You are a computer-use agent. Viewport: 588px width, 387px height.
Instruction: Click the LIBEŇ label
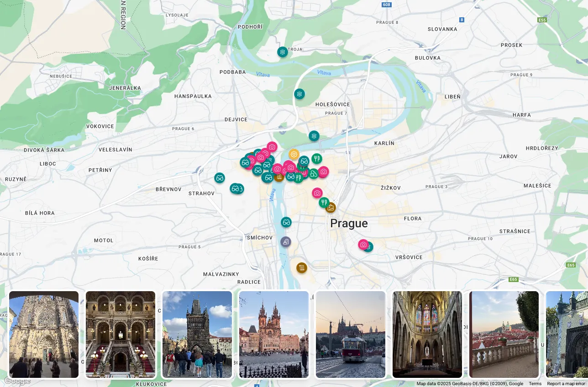coord(453,97)
